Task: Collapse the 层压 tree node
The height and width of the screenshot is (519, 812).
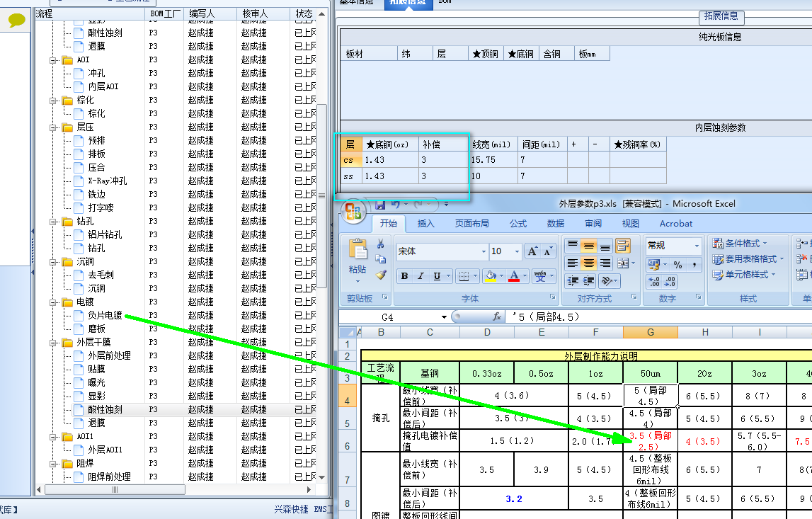Action: point(53,127)
